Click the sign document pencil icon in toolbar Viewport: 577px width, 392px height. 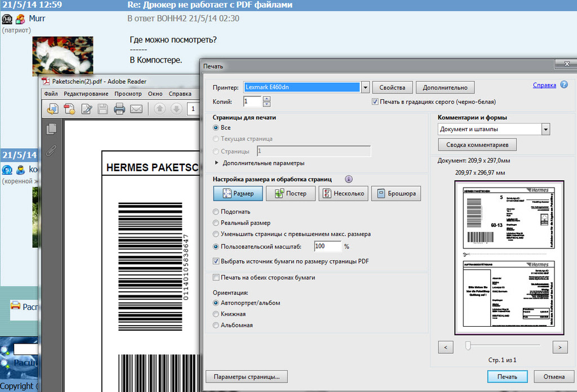pyautogui.click(x=86, y=109)
